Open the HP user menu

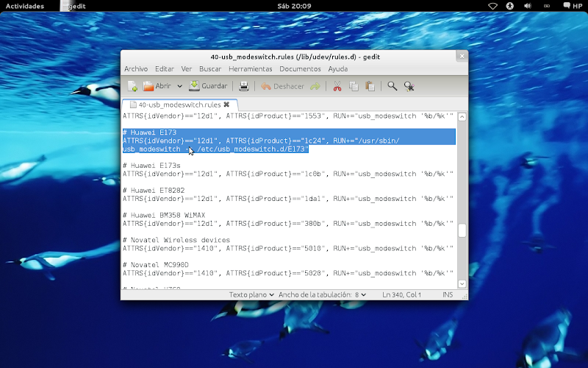click(x=573, y=6)
